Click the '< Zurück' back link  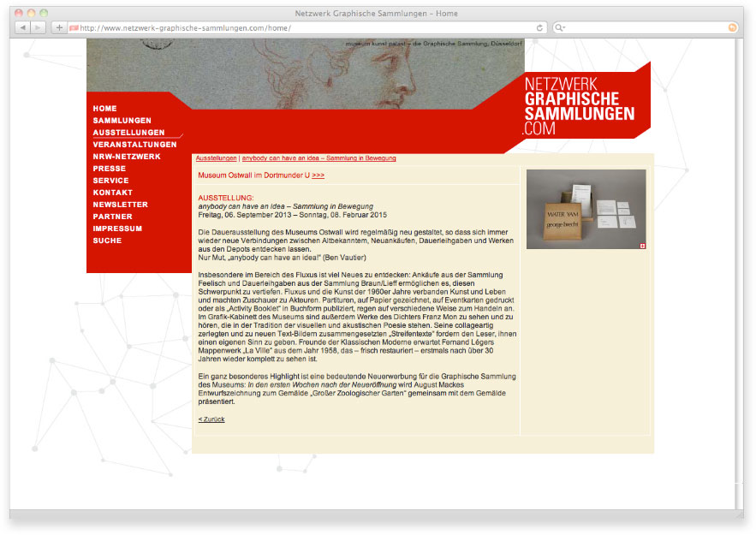[211, 419]
